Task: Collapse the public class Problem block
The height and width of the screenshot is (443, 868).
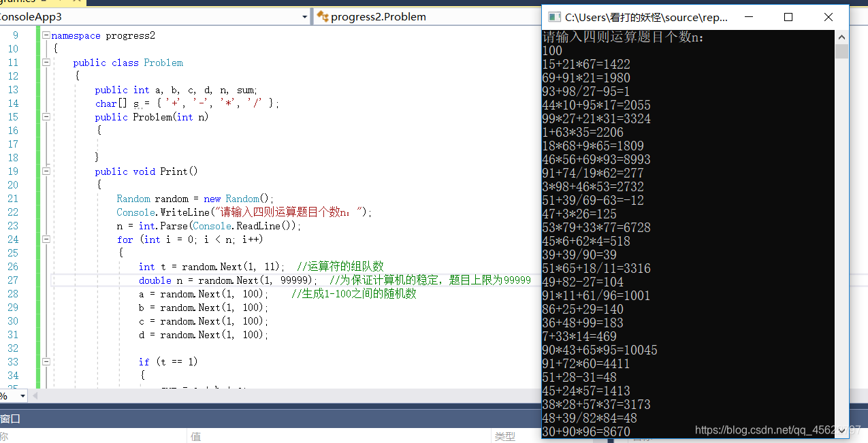Action: 46,63
